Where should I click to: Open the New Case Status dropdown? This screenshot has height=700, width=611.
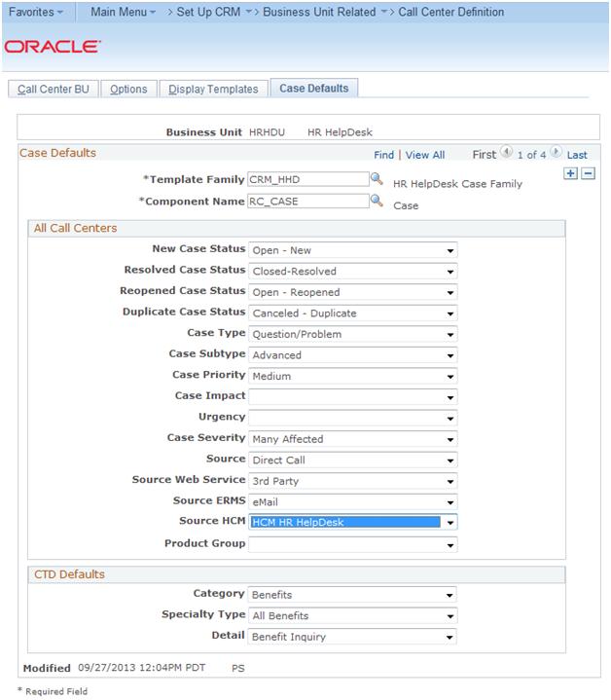click(353, 250)
